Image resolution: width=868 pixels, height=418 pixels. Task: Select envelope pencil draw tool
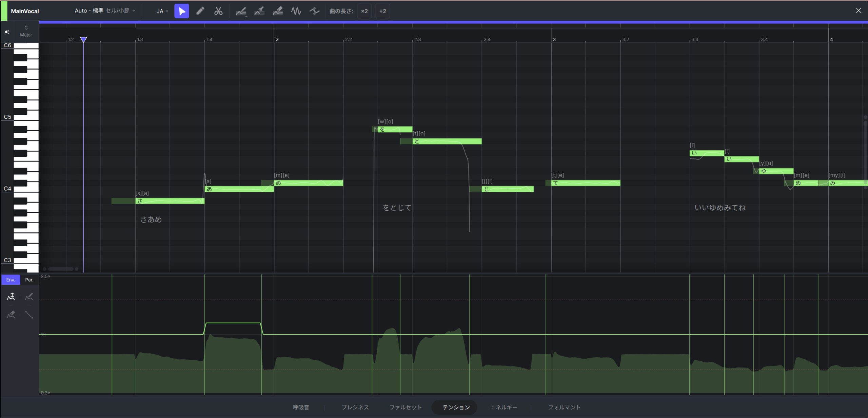tap(29, 297)
